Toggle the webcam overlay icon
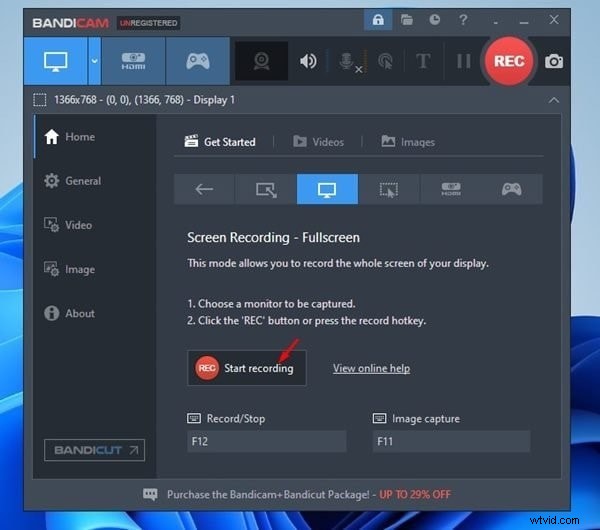 (261, 61)
